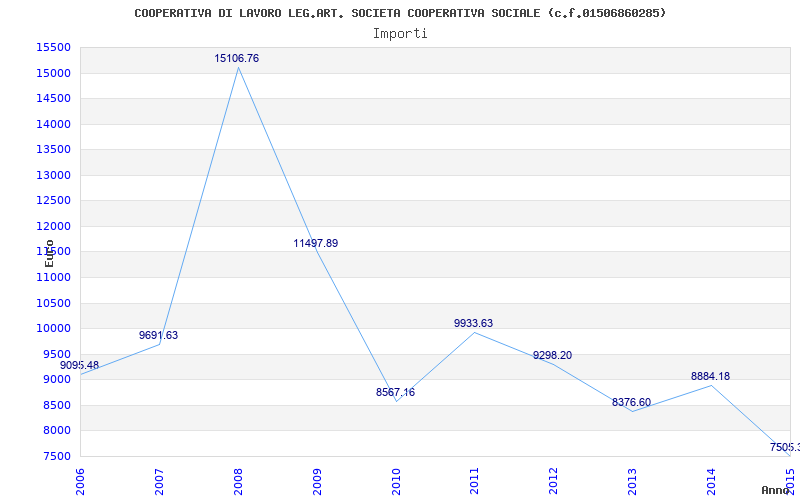Select the Importi subtitle text
The image size is (800, 500).
400,34
